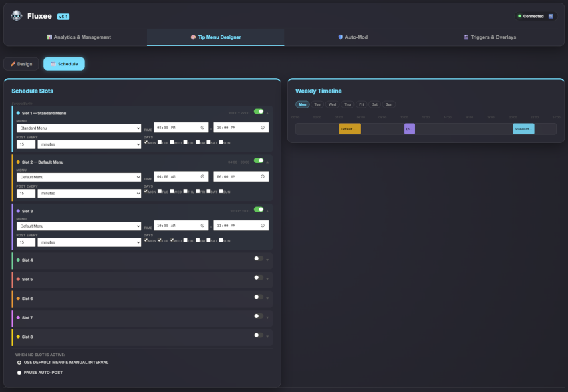Click the Standard block on the timeline

[x=523, y=128]
